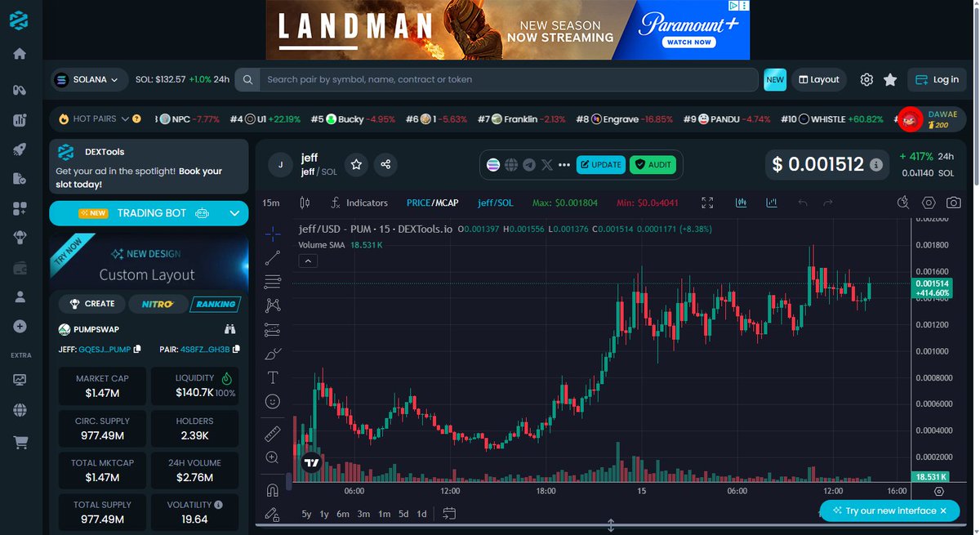Open the 15m timeframe selector
This screenshot has height=535, width=980.
tap(270, 203)
